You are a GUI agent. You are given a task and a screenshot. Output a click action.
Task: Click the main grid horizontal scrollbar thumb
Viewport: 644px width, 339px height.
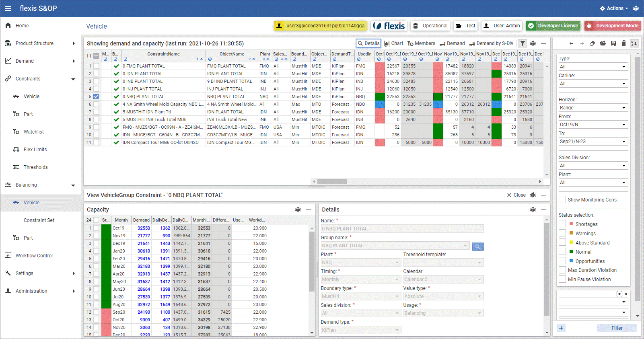332,181
